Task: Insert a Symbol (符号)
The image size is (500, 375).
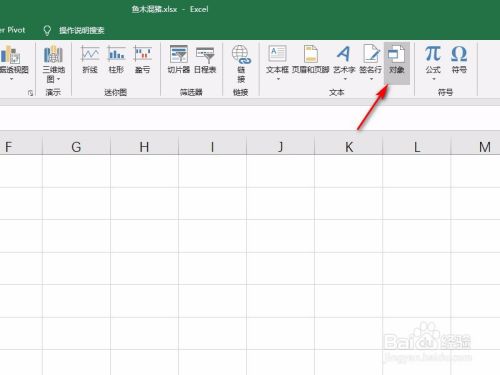Action: tap(459, 59)
